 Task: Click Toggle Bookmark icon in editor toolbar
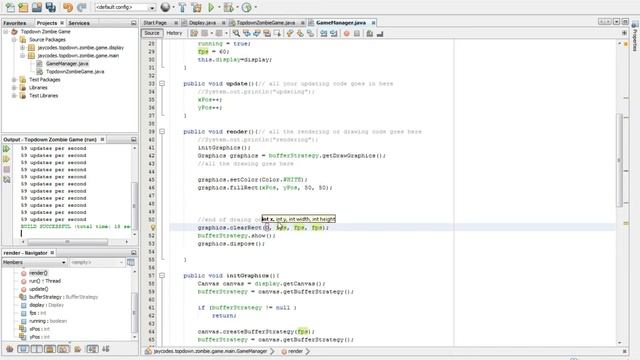pyautogui.click(x=311, y=33)
